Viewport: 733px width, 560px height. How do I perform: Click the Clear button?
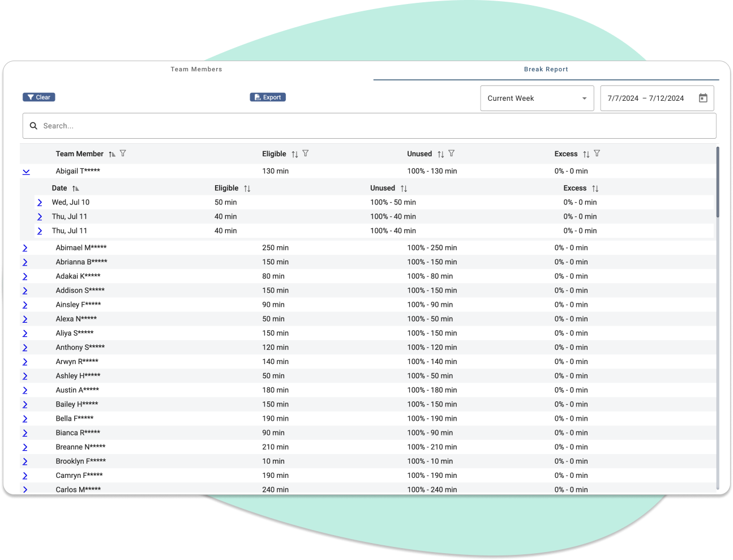[38, 97]
